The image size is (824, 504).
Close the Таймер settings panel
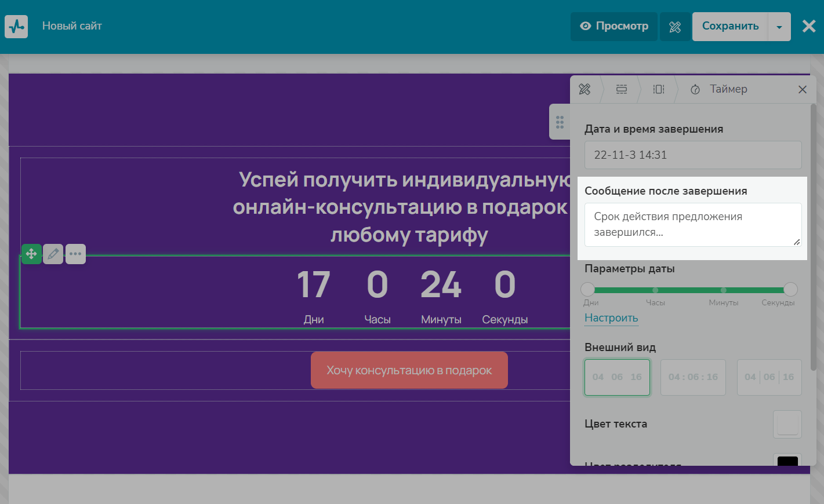(803, 89)
